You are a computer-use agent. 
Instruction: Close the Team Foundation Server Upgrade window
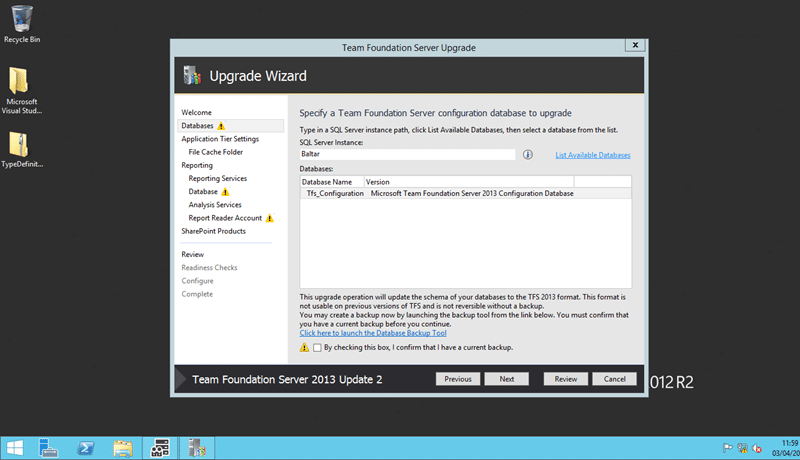pos(635,45)
